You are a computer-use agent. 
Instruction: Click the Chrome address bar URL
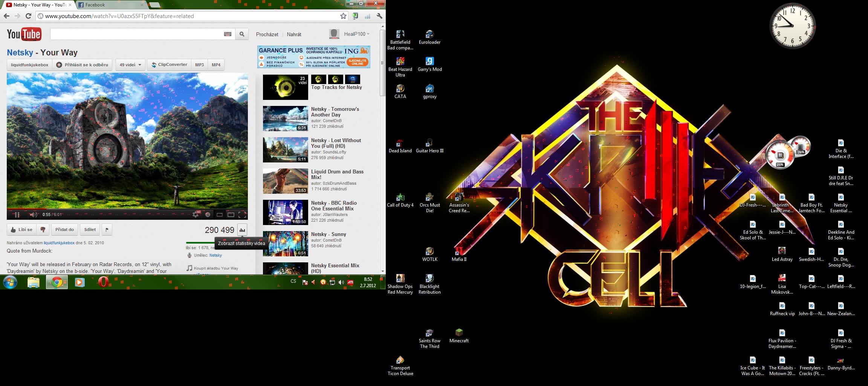(119, 16)
